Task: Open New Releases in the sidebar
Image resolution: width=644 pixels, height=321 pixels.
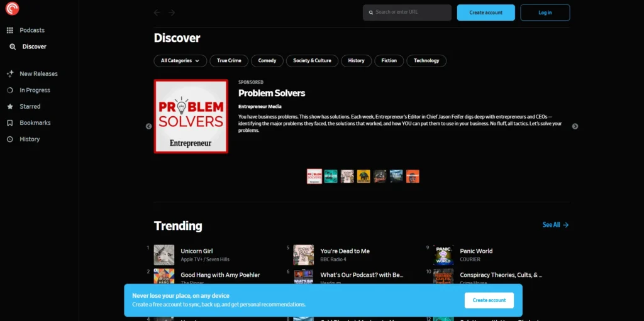Action: pos(38,74)
